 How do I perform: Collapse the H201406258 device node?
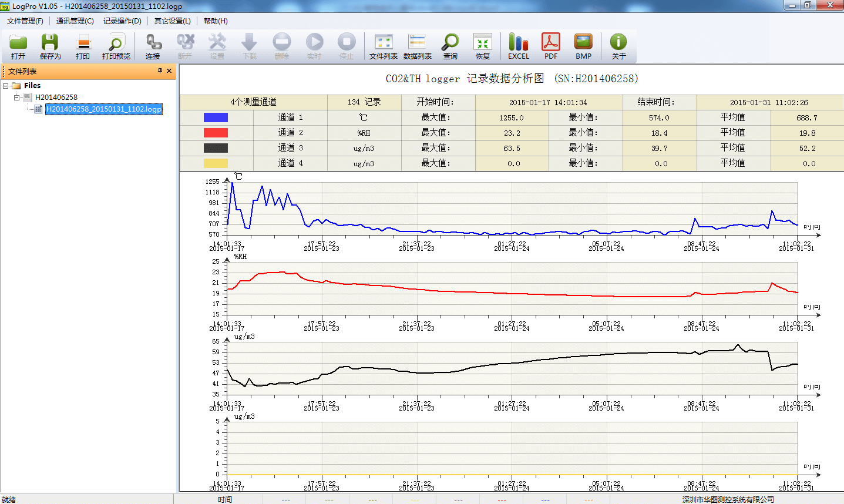[x=17, y=98]
